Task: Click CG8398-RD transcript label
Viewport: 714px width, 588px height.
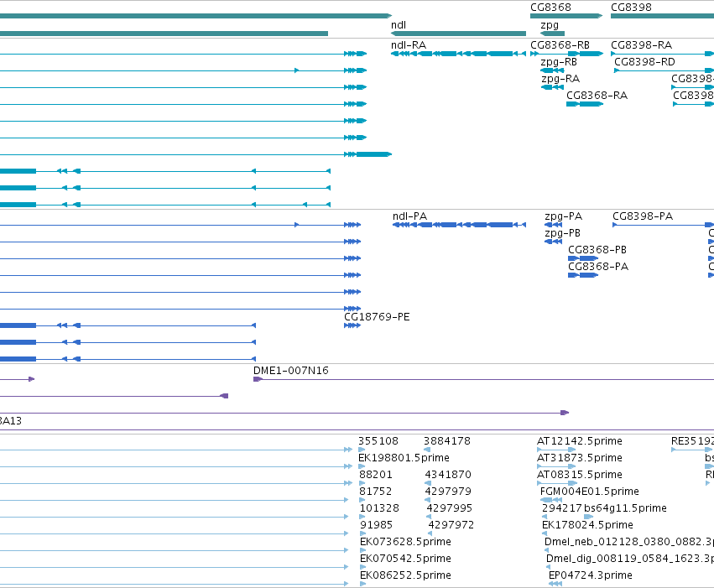Action: (x=645, y=62)
